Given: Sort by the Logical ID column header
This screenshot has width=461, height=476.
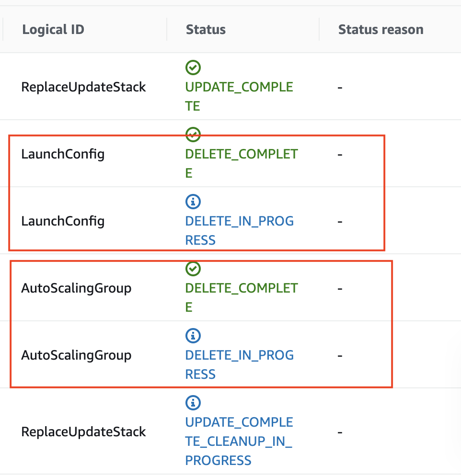Looking at the screenshot, I should point(53,29).
